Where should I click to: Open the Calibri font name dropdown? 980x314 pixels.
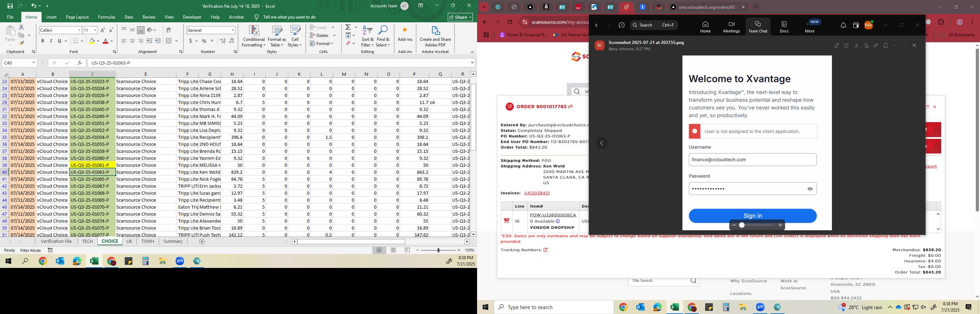point(79,30)
